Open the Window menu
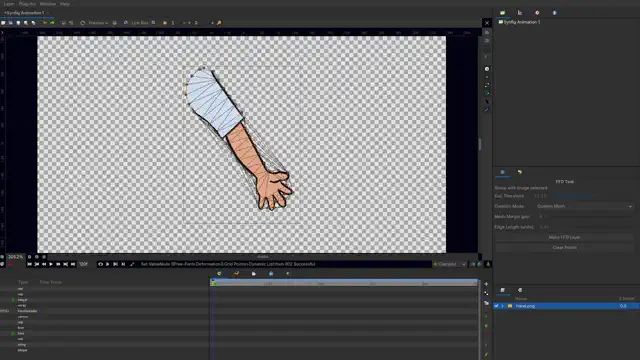 [x=48, y=4]
